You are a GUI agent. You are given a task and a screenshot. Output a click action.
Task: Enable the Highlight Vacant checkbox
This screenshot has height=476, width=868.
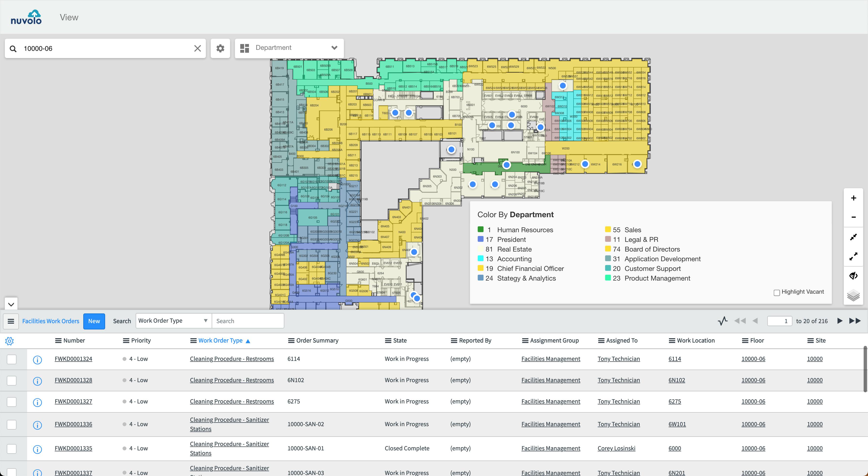pos(777,292)
